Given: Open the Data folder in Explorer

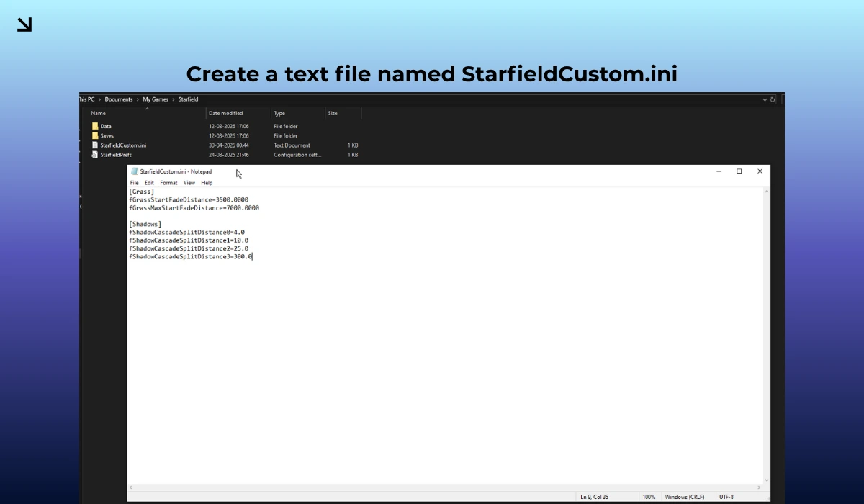Looking at the screenshot, I should pyautogui.click(x=106, y=126).
